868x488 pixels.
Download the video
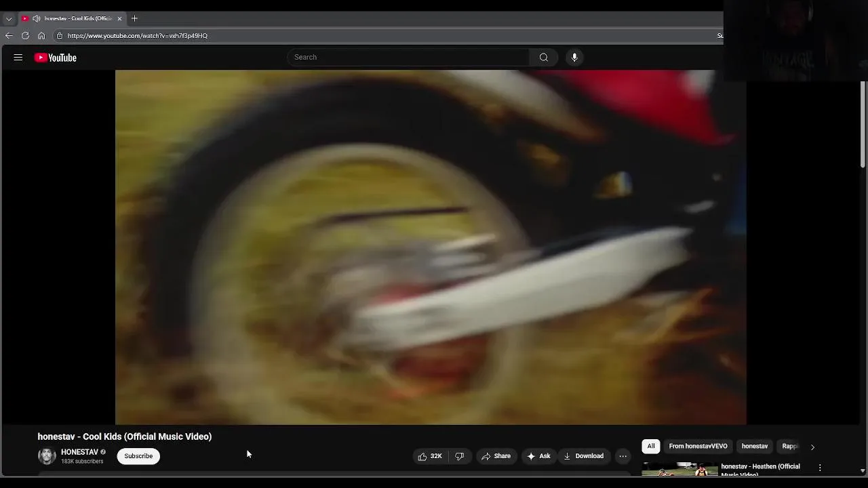pos(584,456)
